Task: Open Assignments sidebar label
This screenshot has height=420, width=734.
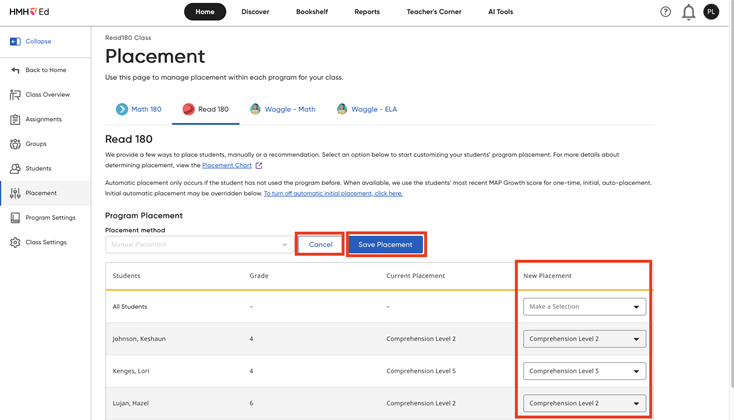Action: coord(44,119)
